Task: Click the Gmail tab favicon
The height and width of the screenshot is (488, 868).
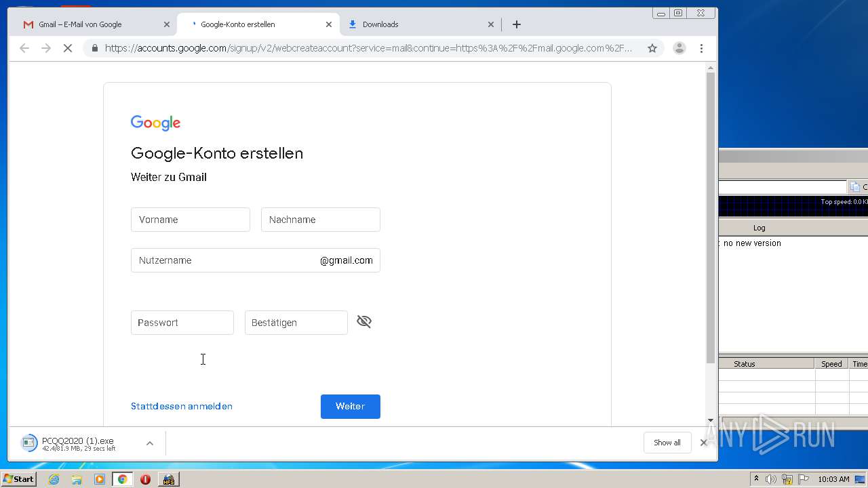Action: point(28,24)
